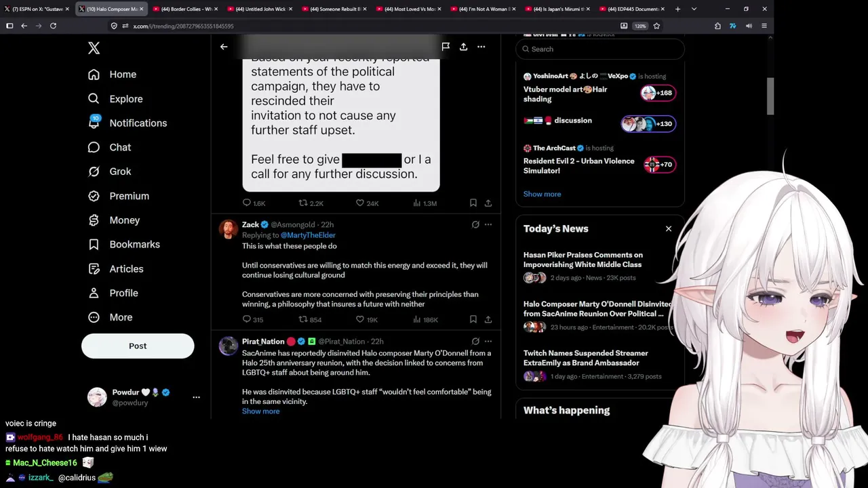Reply to the top post with 1.6K replies
This screenshot has height=488, width=868.
pyautogui.click(x=254, y=203)
